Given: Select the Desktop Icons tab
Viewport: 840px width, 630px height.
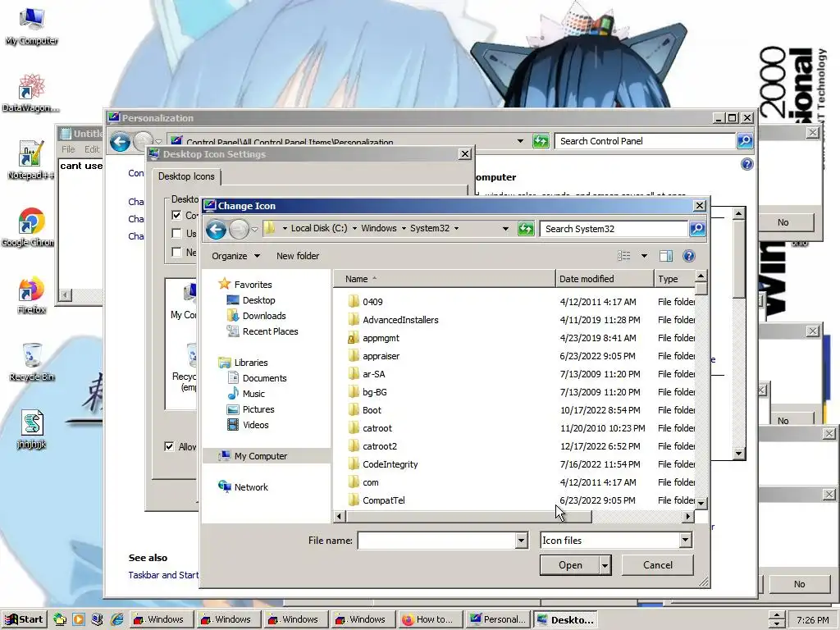Looking at the screenshot, I should pos(186,176).
